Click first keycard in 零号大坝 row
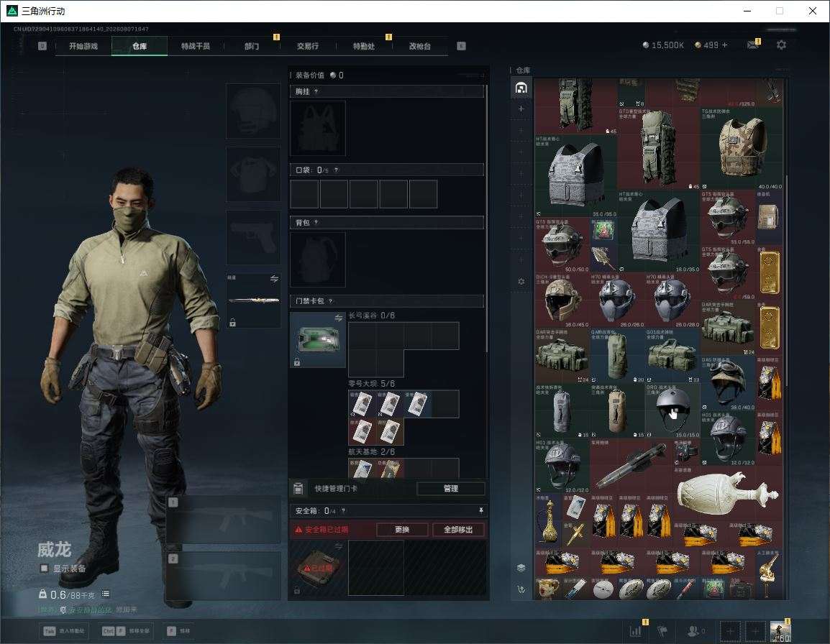The image size is (830, 644). pos(362,404)
